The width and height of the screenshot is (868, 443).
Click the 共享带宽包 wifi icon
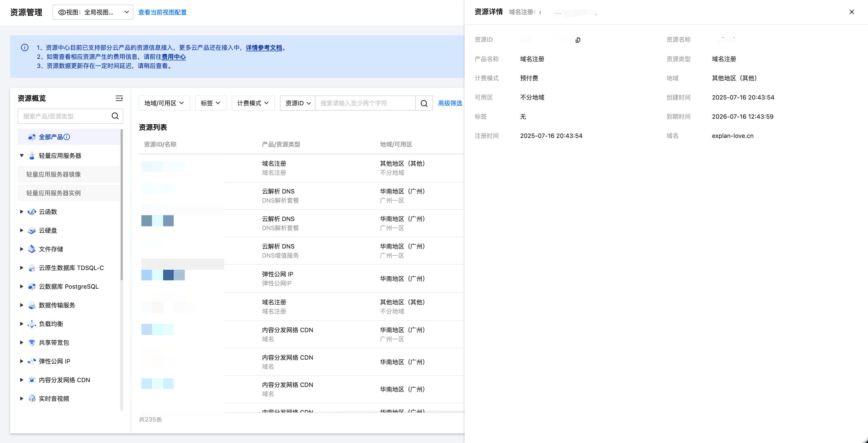tap(32, 342)
